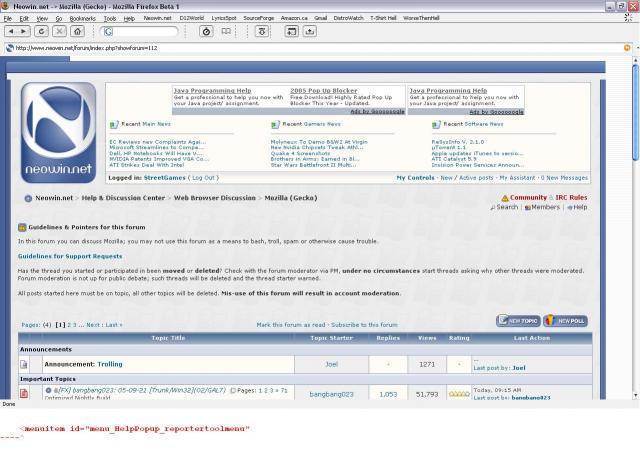Click Mark this forum as read
The height and width of the screenshot is (451, 640).
point(291,325)
